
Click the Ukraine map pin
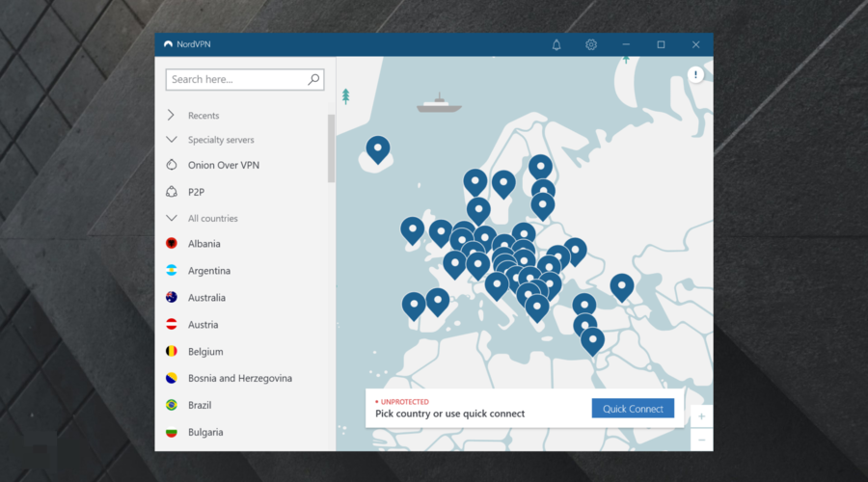576,250
